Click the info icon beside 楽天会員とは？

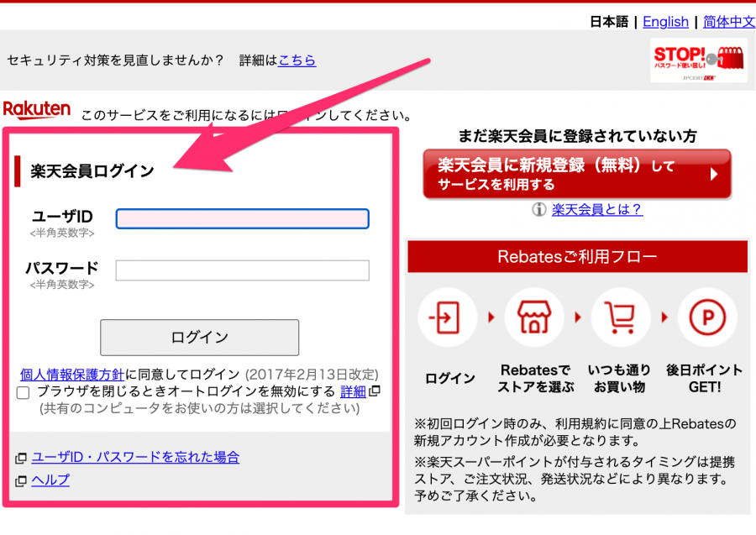[539, 209]
